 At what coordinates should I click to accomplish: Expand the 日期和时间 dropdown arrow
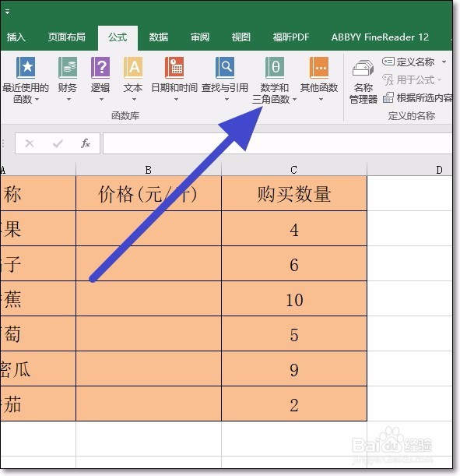(x=176, y=99)
